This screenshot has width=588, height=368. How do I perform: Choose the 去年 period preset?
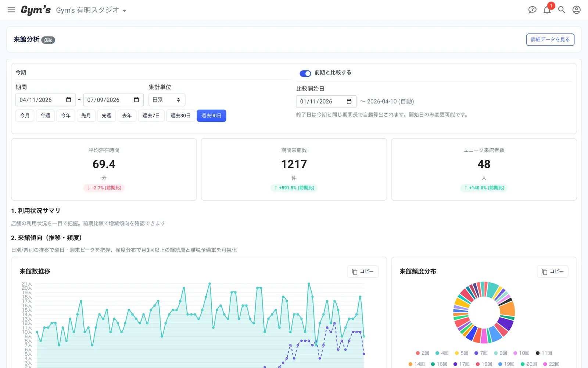pyautogui.click(x=127, y=116)
